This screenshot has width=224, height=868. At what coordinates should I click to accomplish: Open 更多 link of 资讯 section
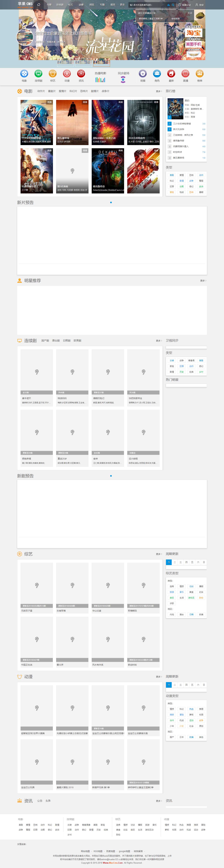[x=159, y=801]
